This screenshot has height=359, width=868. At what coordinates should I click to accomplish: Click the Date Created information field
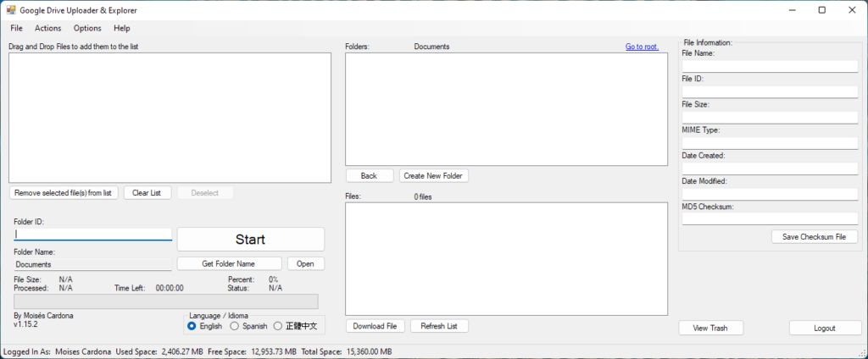click(x=770, y=168)
